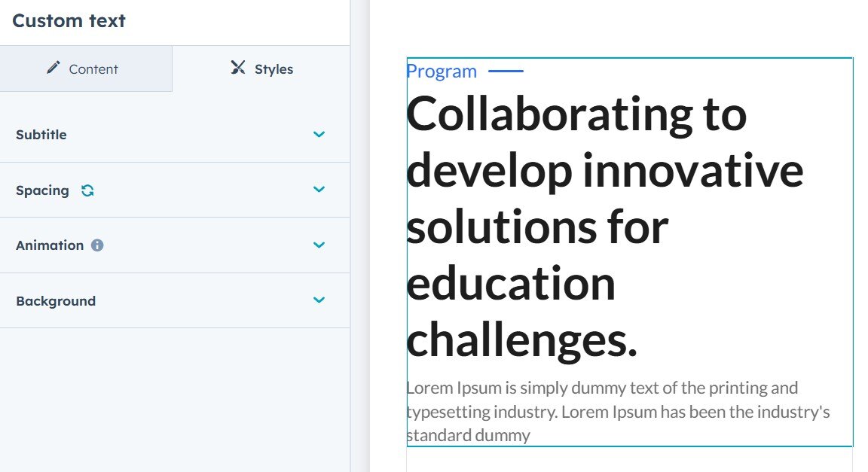Click the Spacing section label
The width and height of the screenshot is (868, 472).
(x=42, y=190)
